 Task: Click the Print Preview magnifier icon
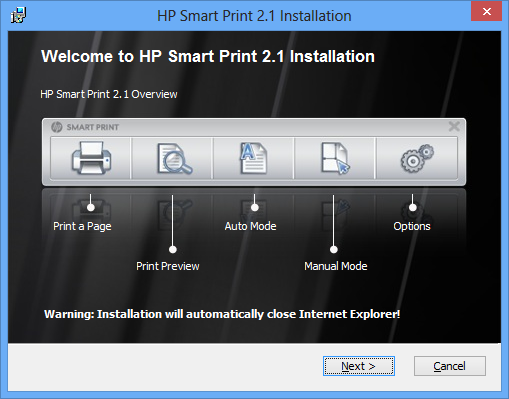pyautogui.click(x=174, y=159)
